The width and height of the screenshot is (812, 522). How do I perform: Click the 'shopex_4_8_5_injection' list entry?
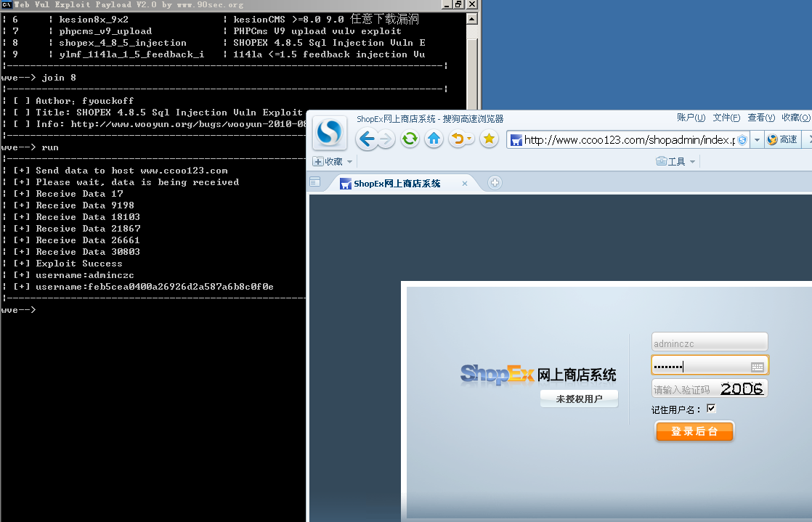click(x=123, y=43)
